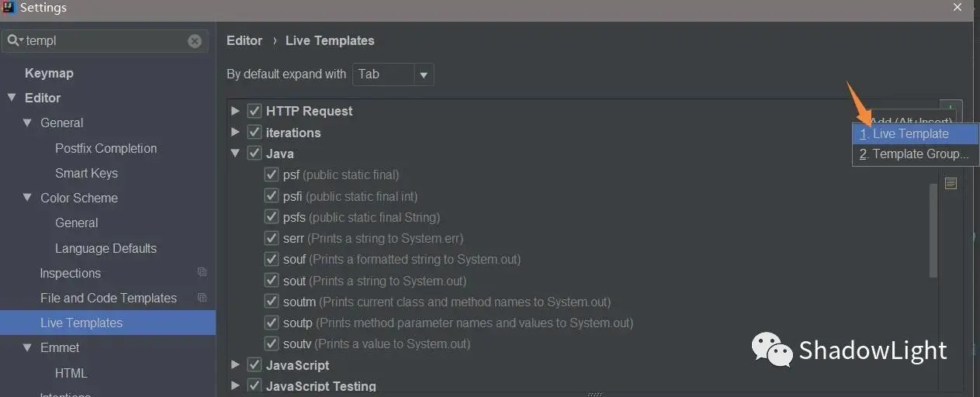980x397 pixels.
Task: Disable the psfs template checkbox
Action: (272, 217)
